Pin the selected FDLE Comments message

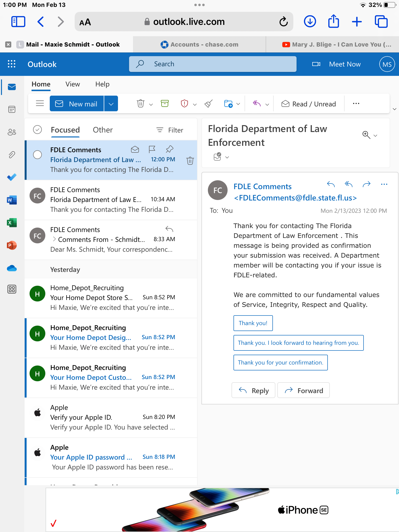[170, 149]
